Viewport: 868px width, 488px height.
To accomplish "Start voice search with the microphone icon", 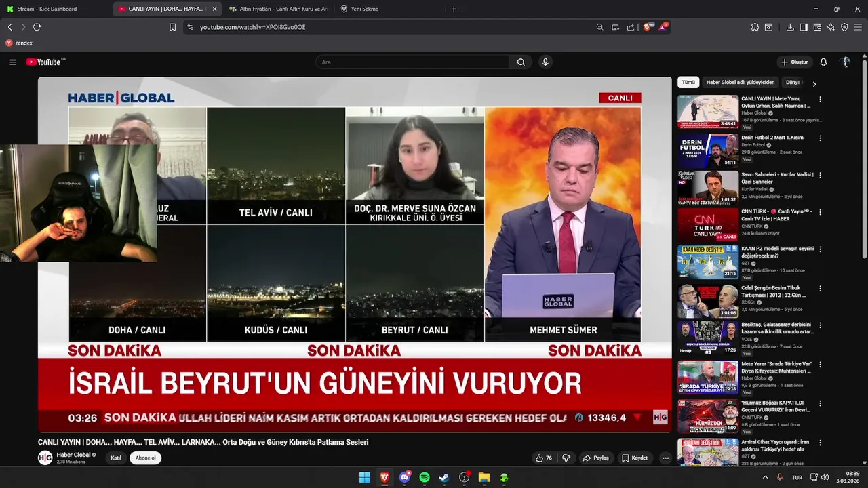I will (x=545, y=62).
